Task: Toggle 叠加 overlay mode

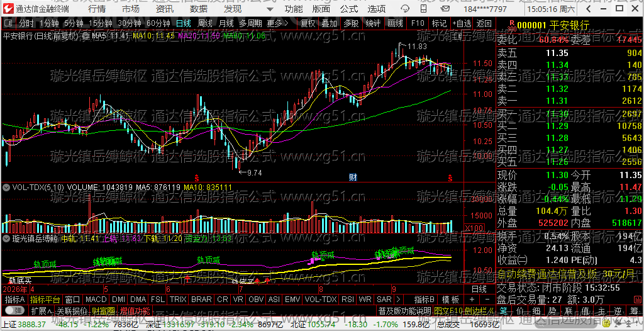Action: pyautogui.click(x=330, y=23)
